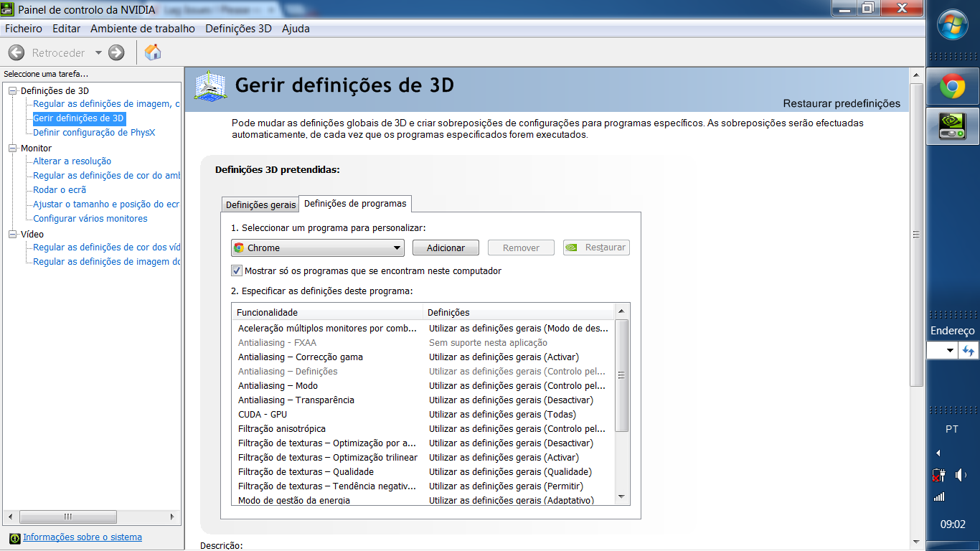Image resolution: width=980 pixels, height=551 pixels.
Task: Open the Chrome program selection dropdown
Action: pyautogui.click(x=397, y=248)
